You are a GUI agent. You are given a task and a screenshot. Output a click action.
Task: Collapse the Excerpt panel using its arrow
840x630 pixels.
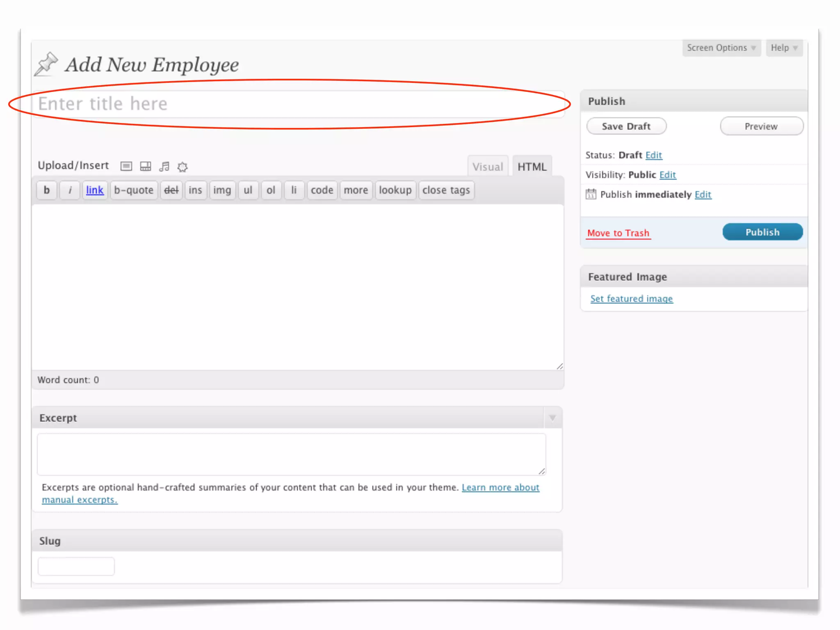click(552, 418)
